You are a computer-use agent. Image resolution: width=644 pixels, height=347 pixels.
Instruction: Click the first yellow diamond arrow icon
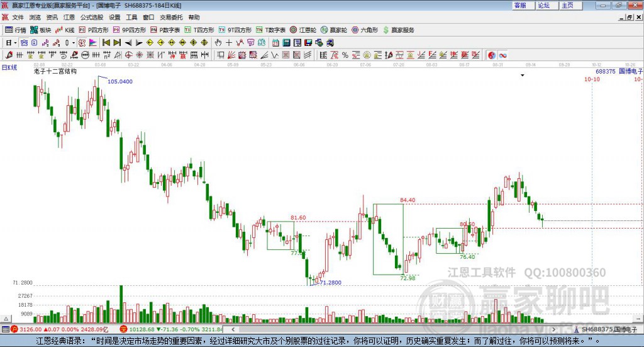[x=150, y=43]
